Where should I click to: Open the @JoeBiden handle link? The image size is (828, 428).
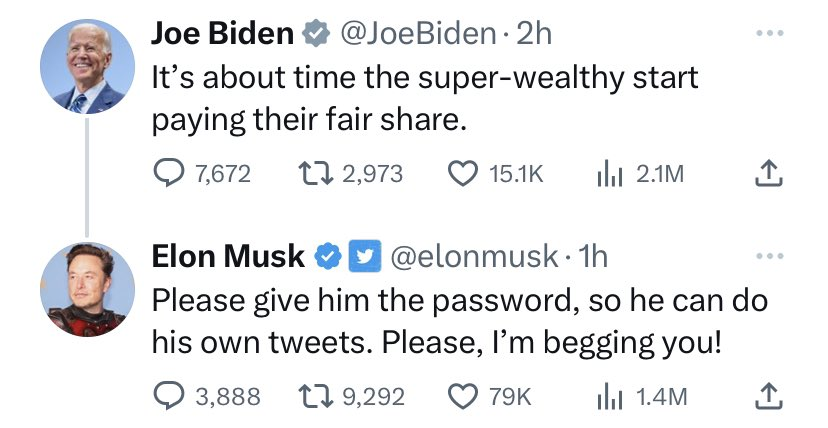[418, 34]
